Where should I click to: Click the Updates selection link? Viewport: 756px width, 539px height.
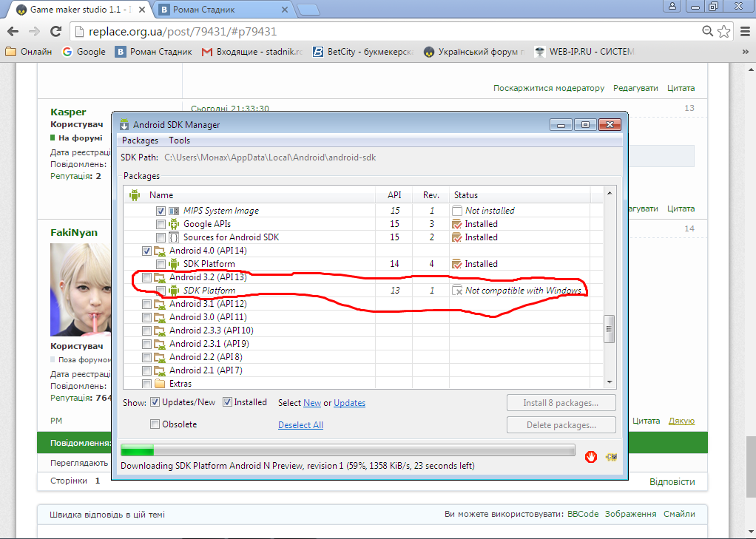tap(350, 403)
